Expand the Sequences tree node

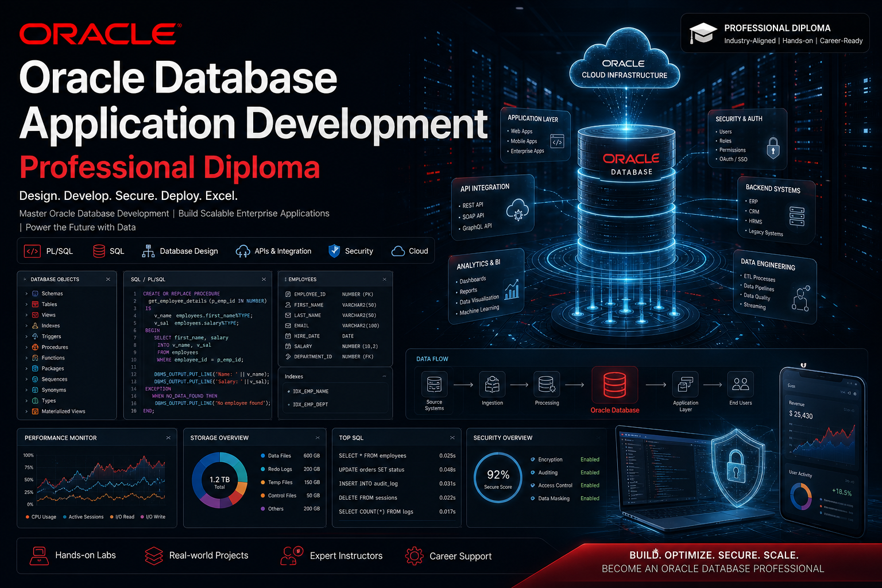point(26,379)
